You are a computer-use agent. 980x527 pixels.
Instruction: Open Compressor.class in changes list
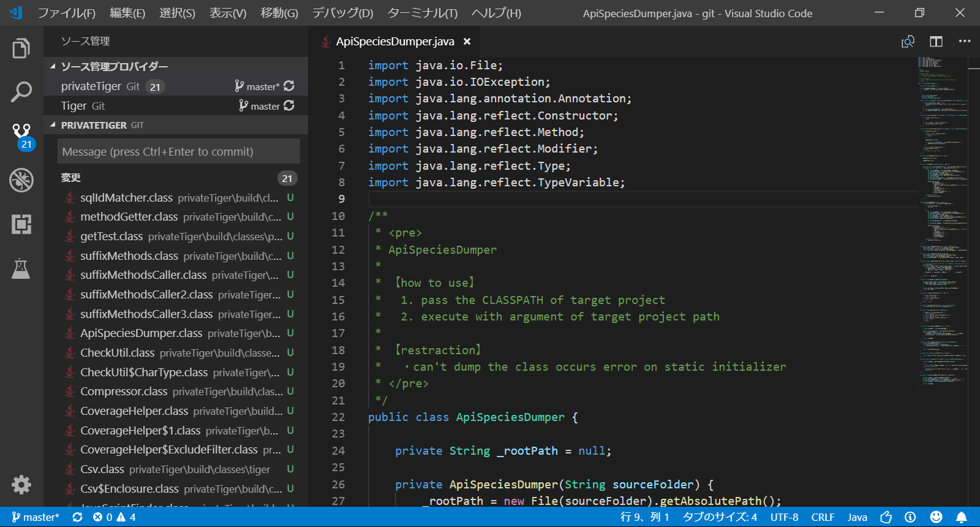tap(176, 392)
